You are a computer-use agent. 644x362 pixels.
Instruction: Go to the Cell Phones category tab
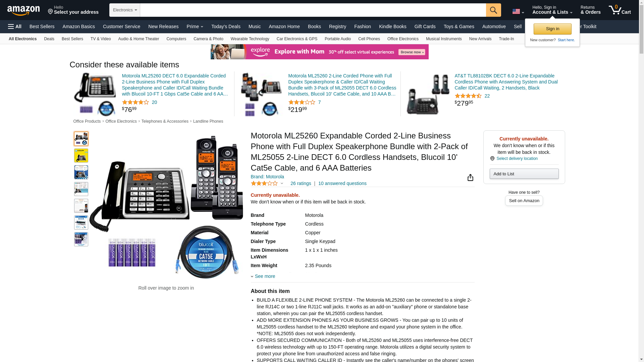(x=369, y=39)
